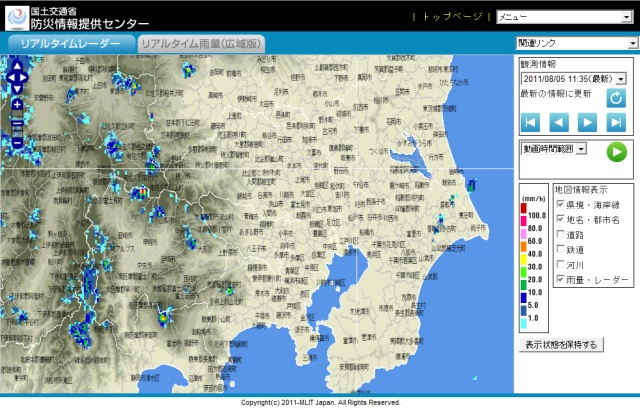Enable the 河川 checkbox
The image size is (640, 410).
point(561,265)
